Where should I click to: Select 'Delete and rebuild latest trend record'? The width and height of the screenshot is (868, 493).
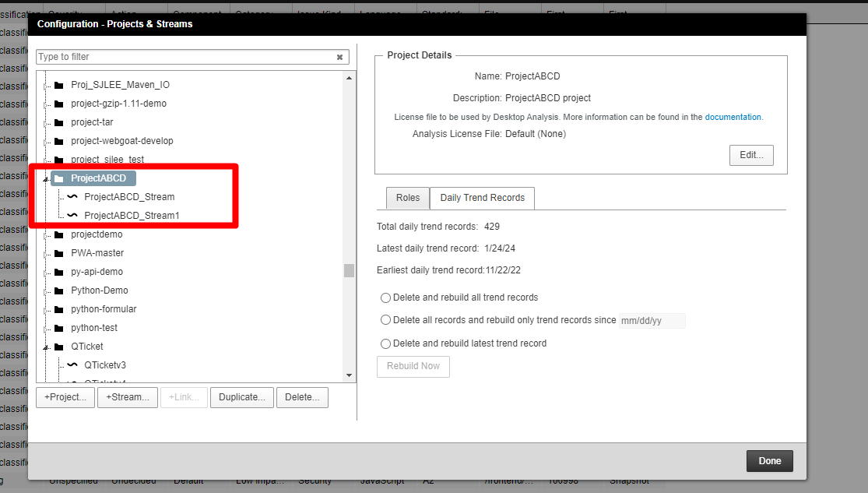[385, 343]
